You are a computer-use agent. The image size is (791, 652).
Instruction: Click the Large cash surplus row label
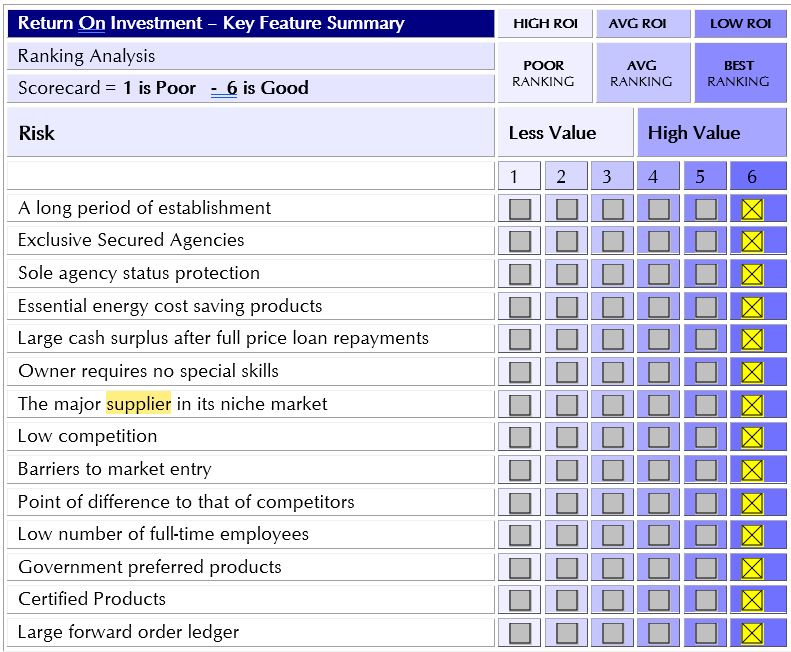click(223, 338)
